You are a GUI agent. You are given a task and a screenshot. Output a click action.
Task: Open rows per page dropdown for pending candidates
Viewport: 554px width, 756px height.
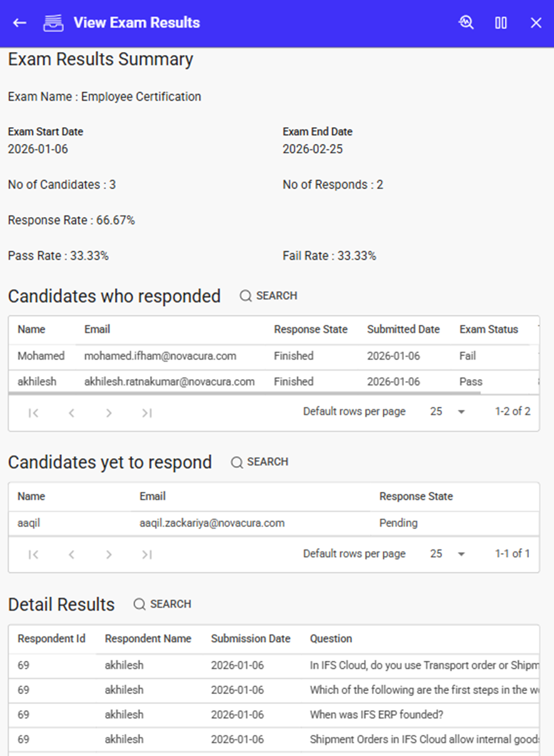pos(448,554)
